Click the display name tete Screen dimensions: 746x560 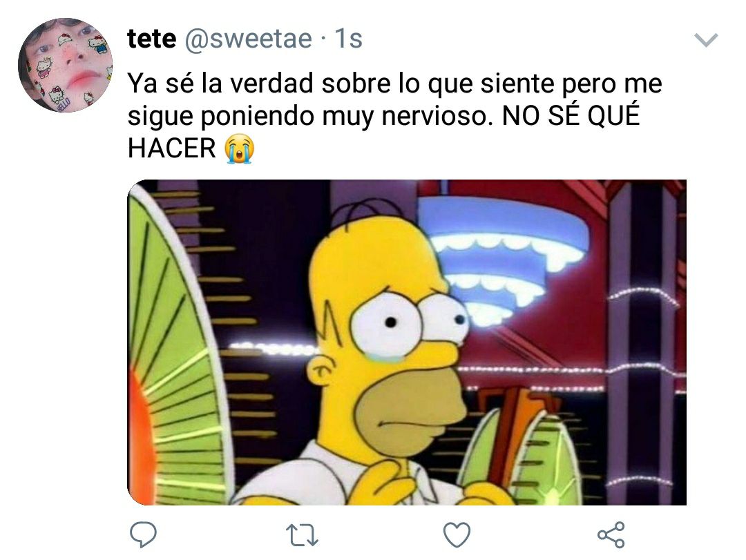click(152, 39)
